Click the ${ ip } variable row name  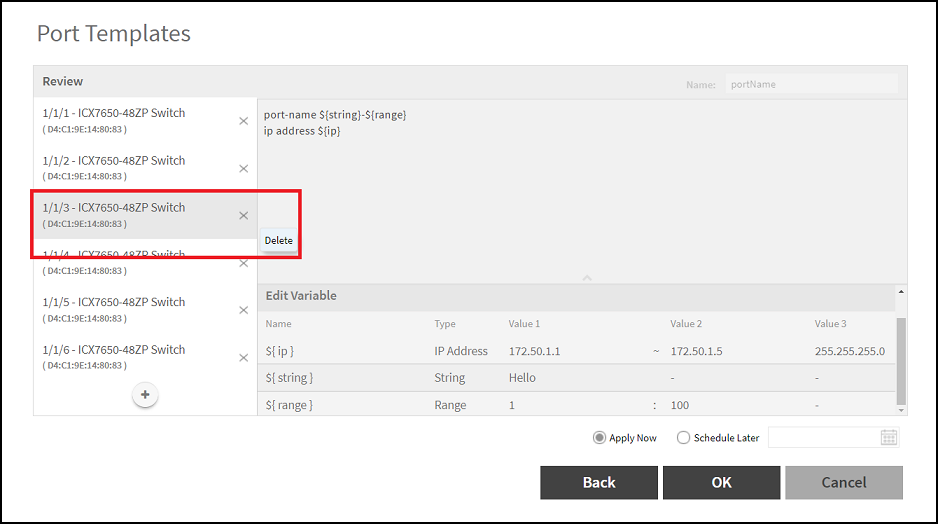point(280,351)
